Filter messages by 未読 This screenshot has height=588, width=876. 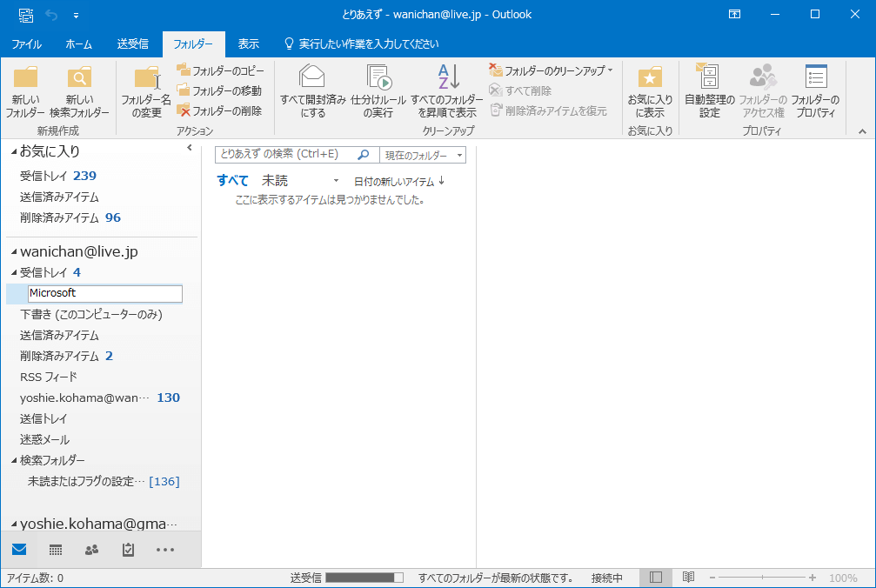tap(274, 180)
